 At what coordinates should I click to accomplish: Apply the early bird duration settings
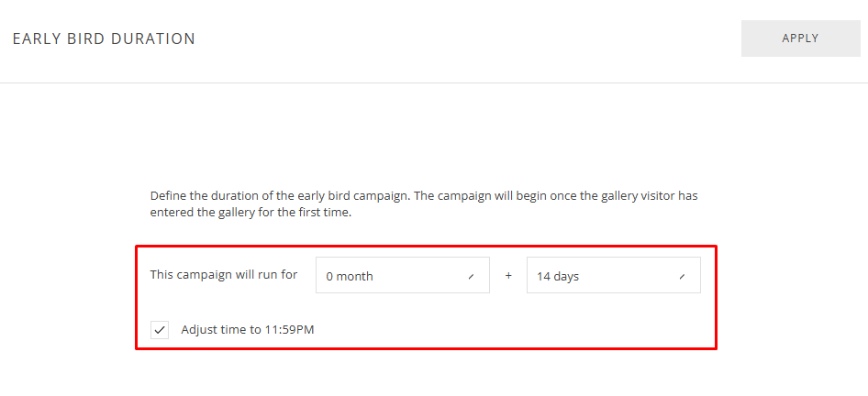(x=800, y=38)
